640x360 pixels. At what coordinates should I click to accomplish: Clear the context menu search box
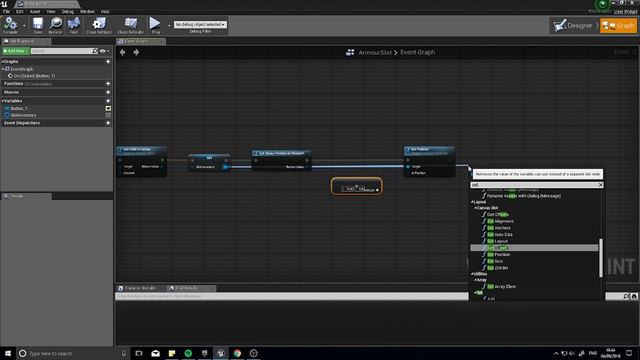601,185
